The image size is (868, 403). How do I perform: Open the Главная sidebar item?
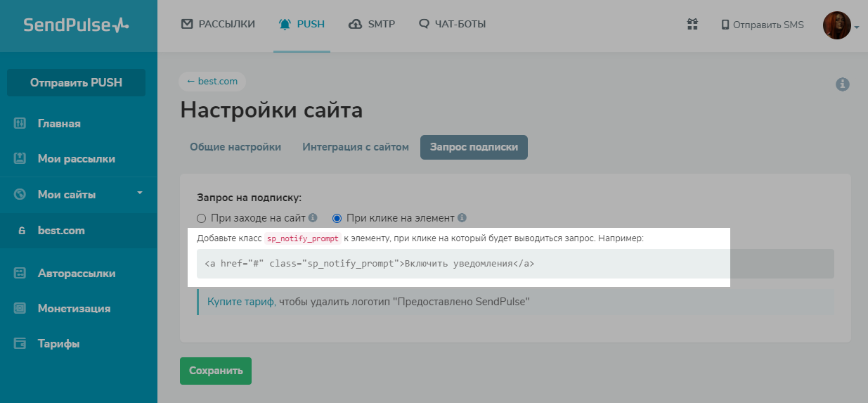(59, 124)
